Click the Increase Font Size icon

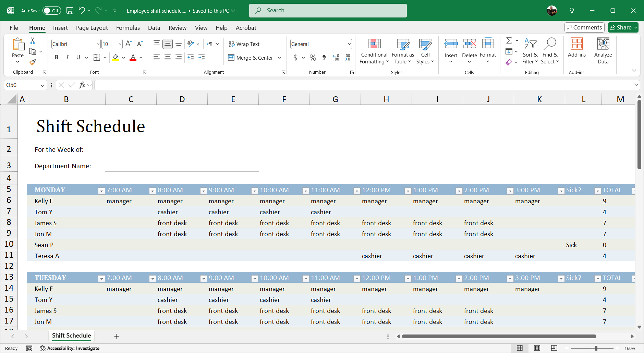click(129, 44)
